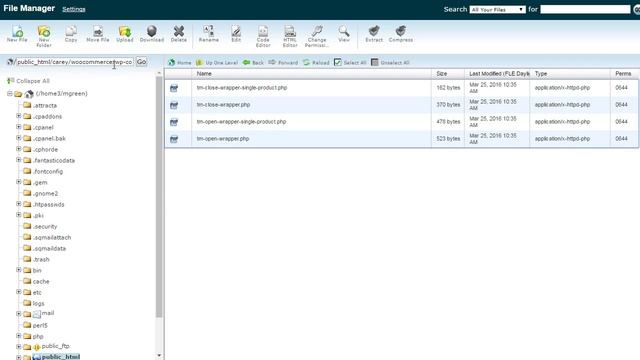Select the .attracta folder
Viewport: 640px width, 360px height.
click(x=44, y=105)
